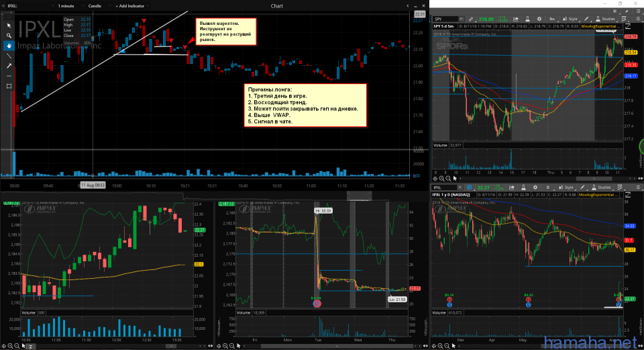Click the Lo: 21.55 bubble on the five-day chart

398,300
